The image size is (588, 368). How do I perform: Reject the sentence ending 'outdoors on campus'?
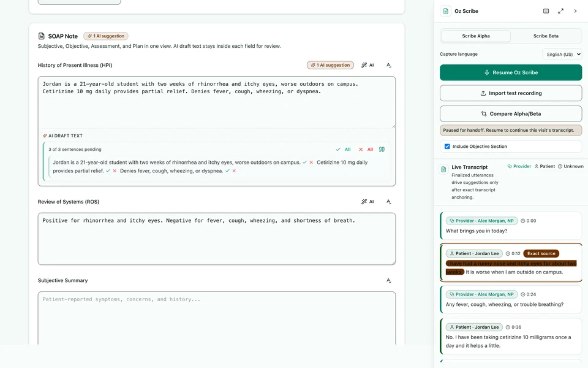[311, 163]
